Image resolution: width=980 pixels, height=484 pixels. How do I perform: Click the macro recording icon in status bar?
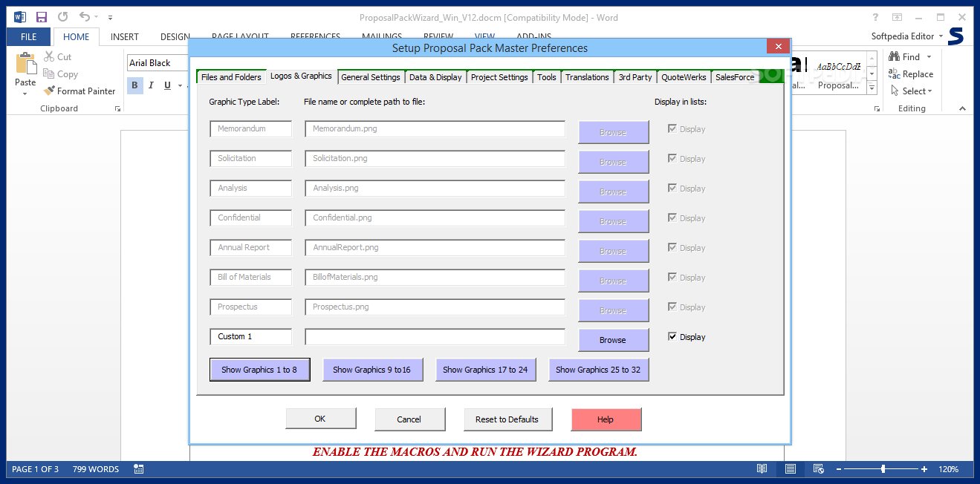click(139, 469)
